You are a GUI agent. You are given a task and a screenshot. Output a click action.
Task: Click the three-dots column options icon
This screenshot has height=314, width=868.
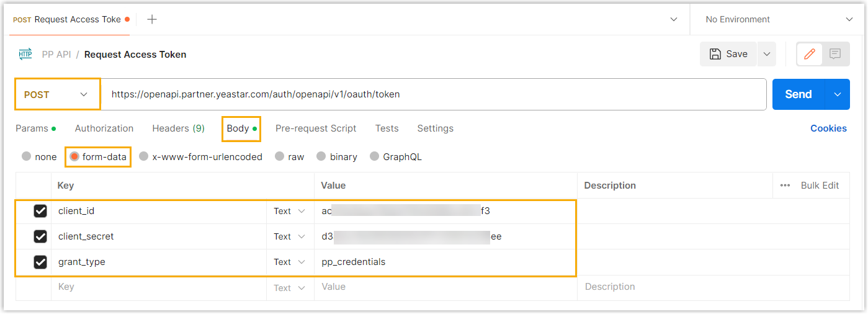click(785, 186)
